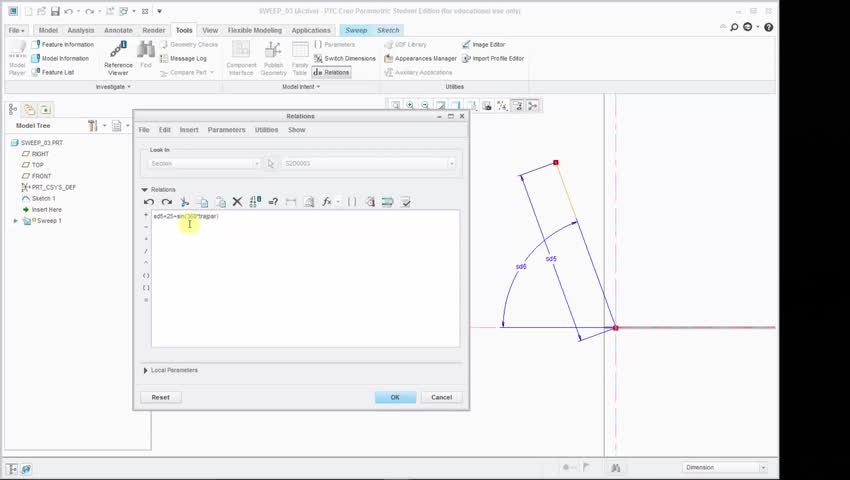The width and height of the screenshot is (850, 480).
Task: Launch the Reference Viewer
Action: pyautogui.click(x=118, y=59)
